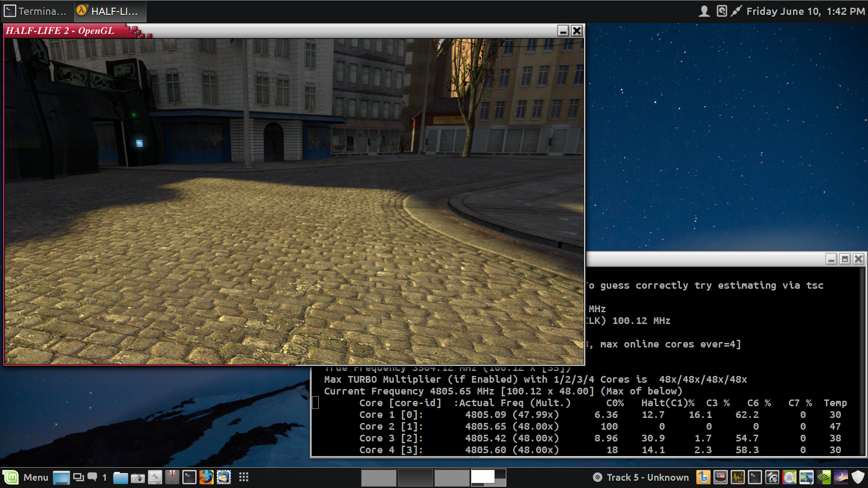Image resolution: width=868 pixels, height=488 pixels.
Task: Minimize the terminal window
Action: (831, 259)
